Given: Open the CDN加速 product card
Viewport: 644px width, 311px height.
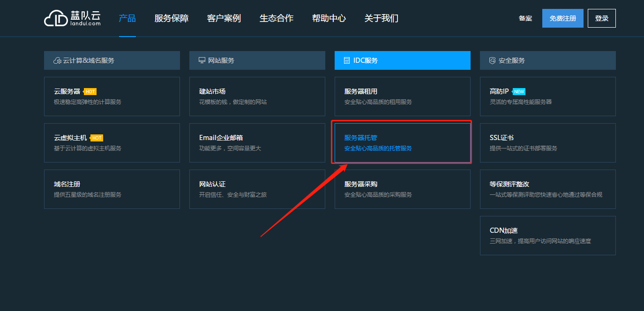Looking at the screenshot, I should coord(548,236).
